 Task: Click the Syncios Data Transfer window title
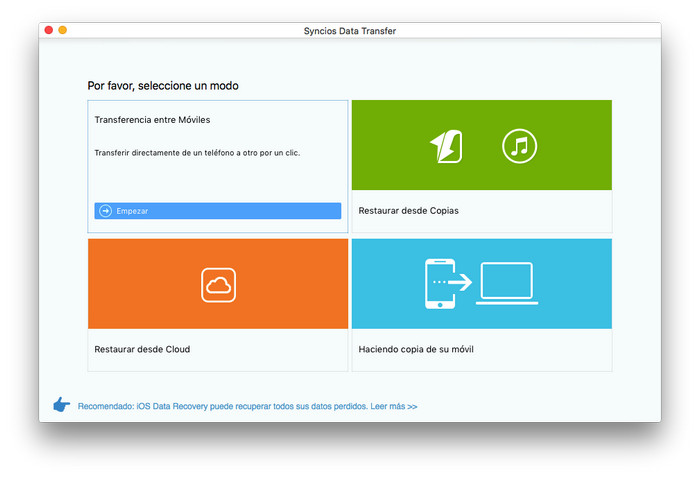pos(350,31)
